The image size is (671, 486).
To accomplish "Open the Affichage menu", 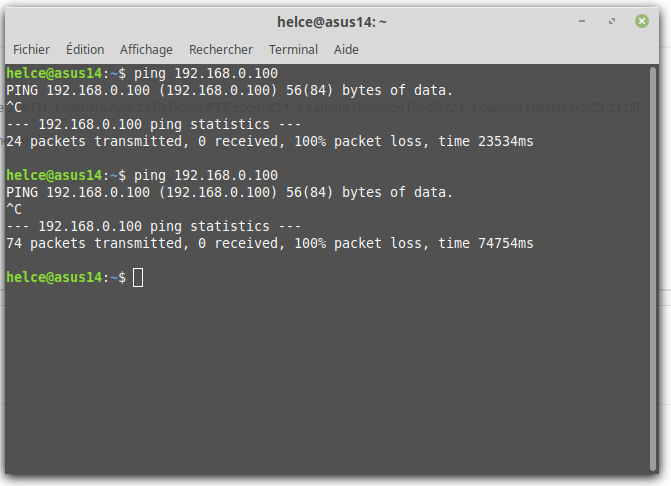I will pos(146,50).
